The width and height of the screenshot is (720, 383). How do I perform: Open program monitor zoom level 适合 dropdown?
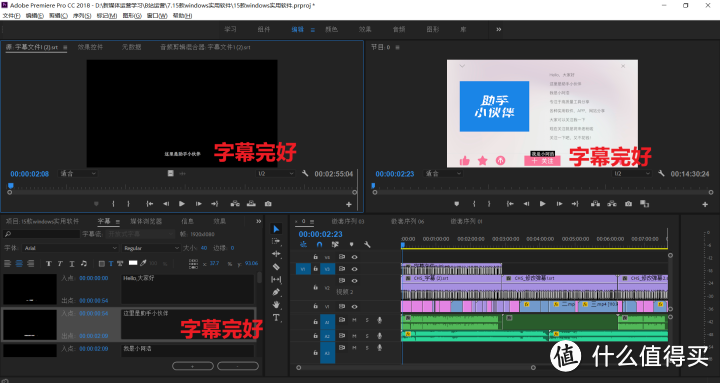tap(444, 174)
